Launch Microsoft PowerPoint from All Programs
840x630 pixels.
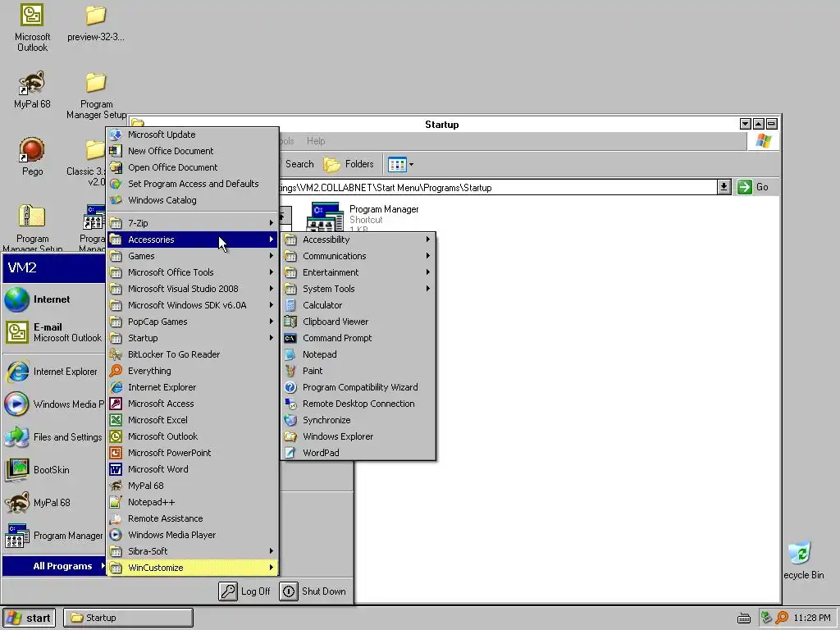[x=193, y=453]
